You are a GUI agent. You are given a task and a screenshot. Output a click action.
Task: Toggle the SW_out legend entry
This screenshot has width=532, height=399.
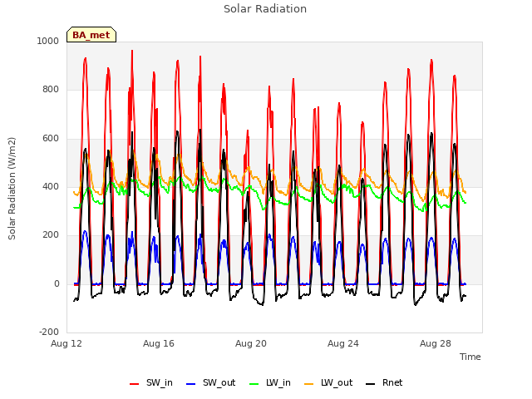point(210,383)
